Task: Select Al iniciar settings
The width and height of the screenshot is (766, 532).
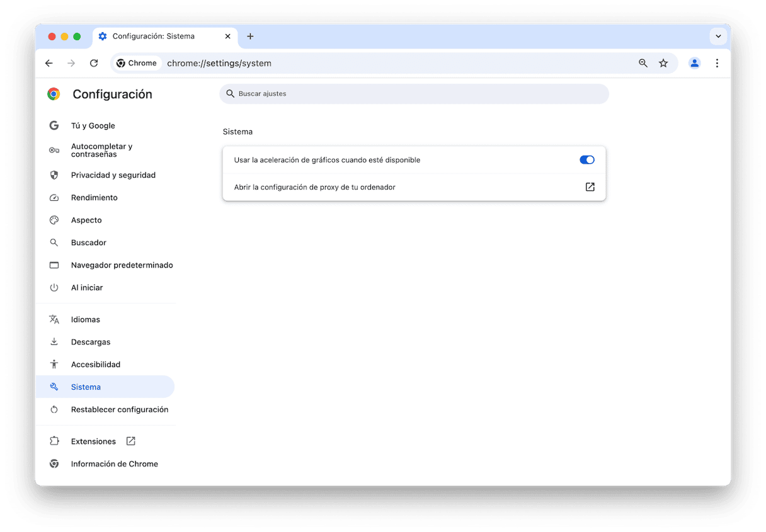Action: [105, 288]
